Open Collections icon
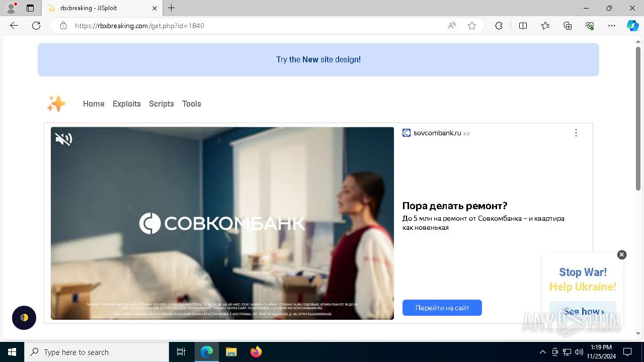 (x=568, y=26)
